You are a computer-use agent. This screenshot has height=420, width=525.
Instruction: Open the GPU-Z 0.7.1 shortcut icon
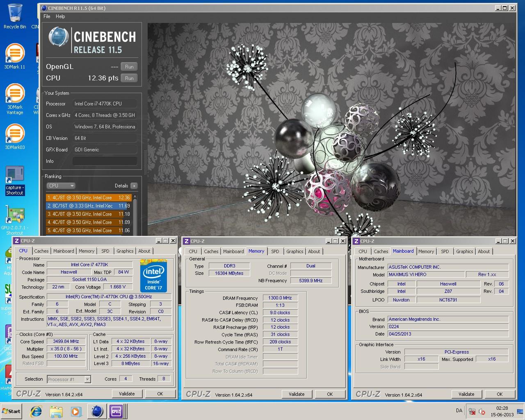tap(15, 220)
